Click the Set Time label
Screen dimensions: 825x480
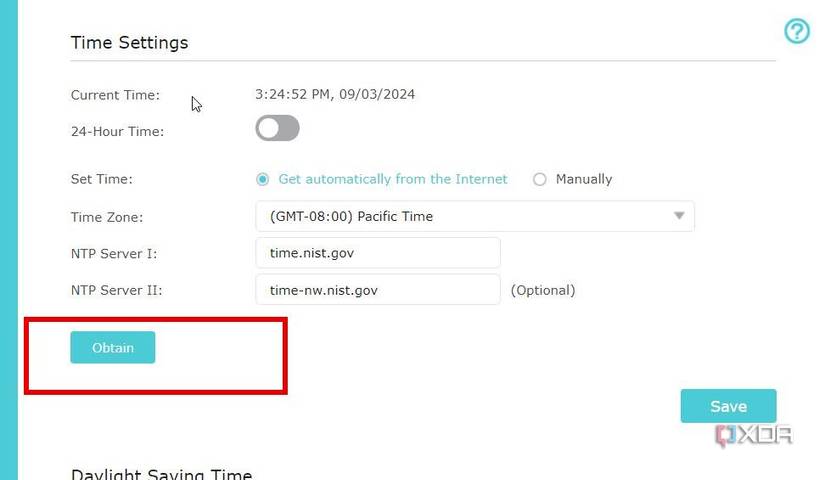pyautogui.click(x=102, y=179)
